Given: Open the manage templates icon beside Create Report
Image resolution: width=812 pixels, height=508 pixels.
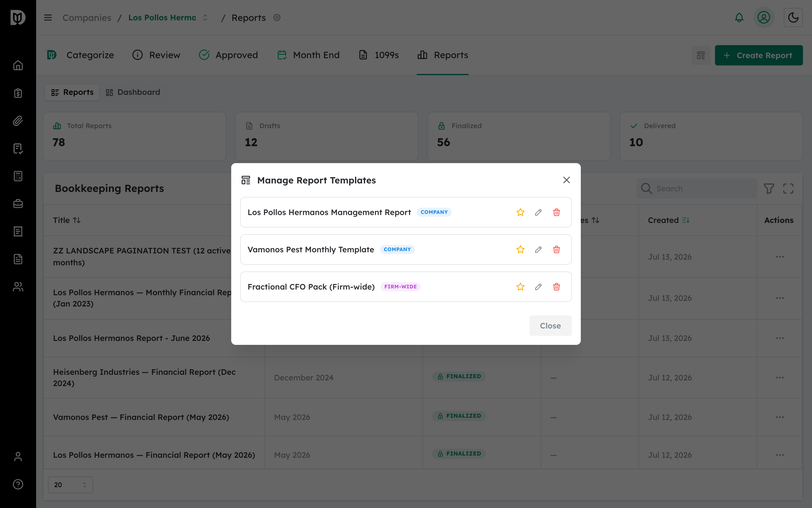Looking at the screenshot, I should coord(701,55).
